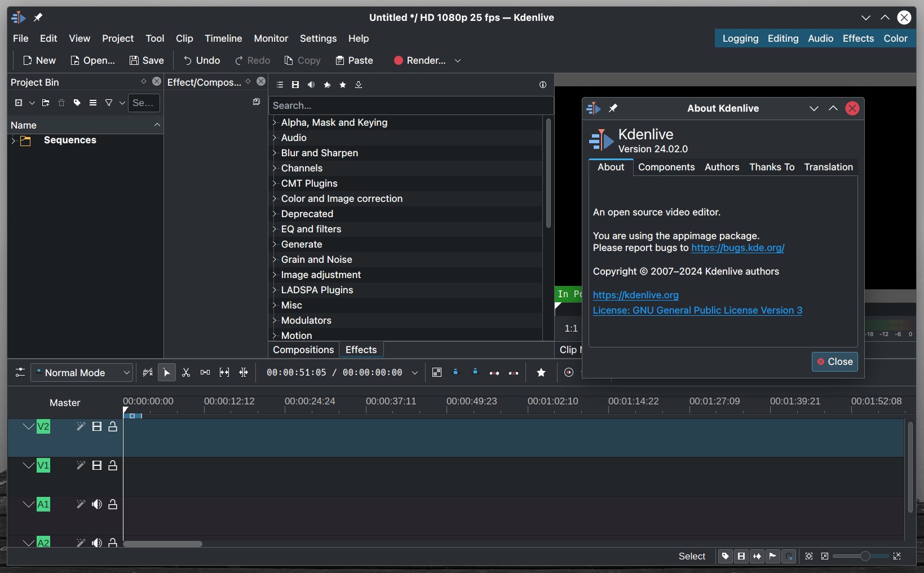Click zoom out icon beside the zoom slider
The height and width of the screenshot is (573, 924).
pyautogui.click(x=825, y=556)
